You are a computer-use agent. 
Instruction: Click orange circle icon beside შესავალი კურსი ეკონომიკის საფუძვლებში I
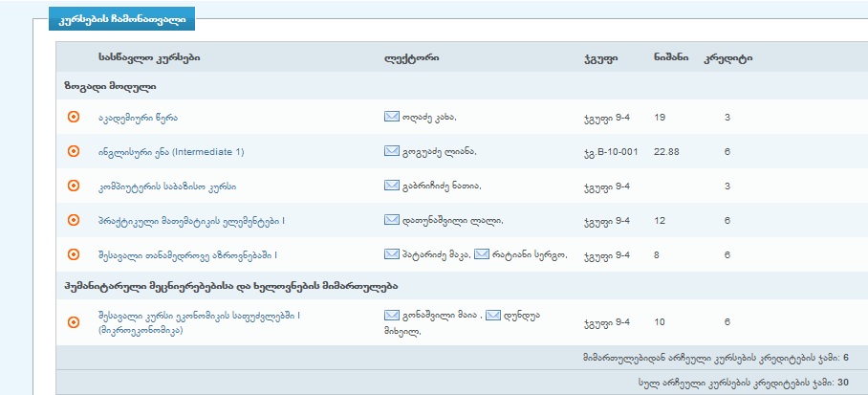(73, 322)
